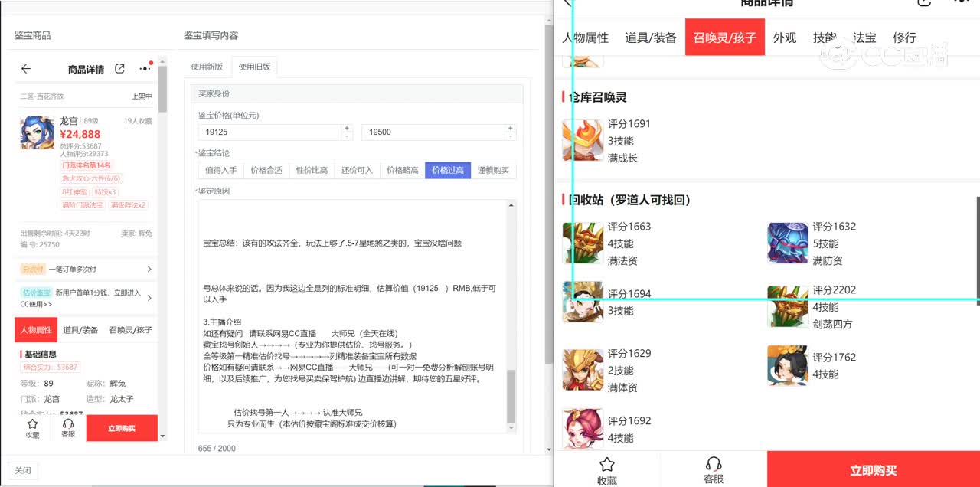This screenshot has width=980, height=487.
Task: Click the right panel 立即购买 button
Action: click(873, 470)
